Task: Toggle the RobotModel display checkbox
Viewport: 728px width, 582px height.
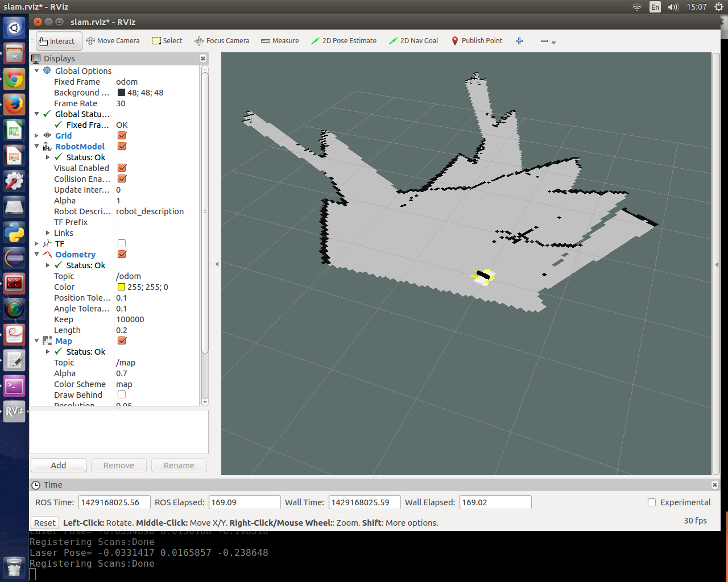Action: point(122,146)
